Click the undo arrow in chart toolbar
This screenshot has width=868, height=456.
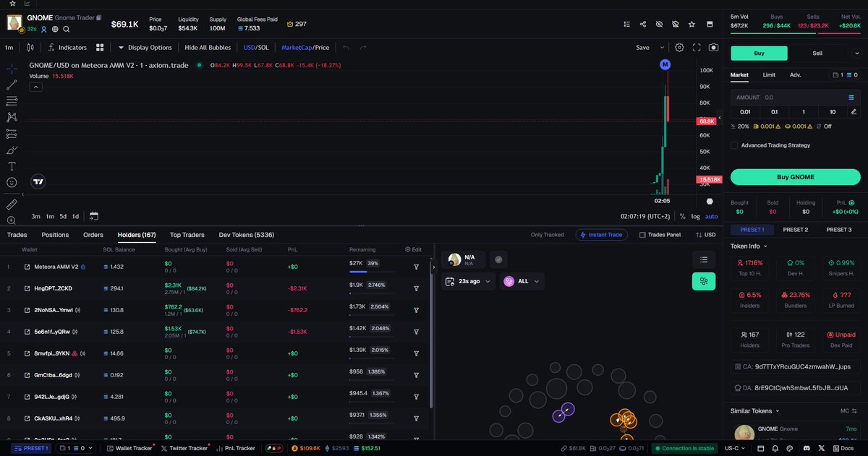point(346,48)
